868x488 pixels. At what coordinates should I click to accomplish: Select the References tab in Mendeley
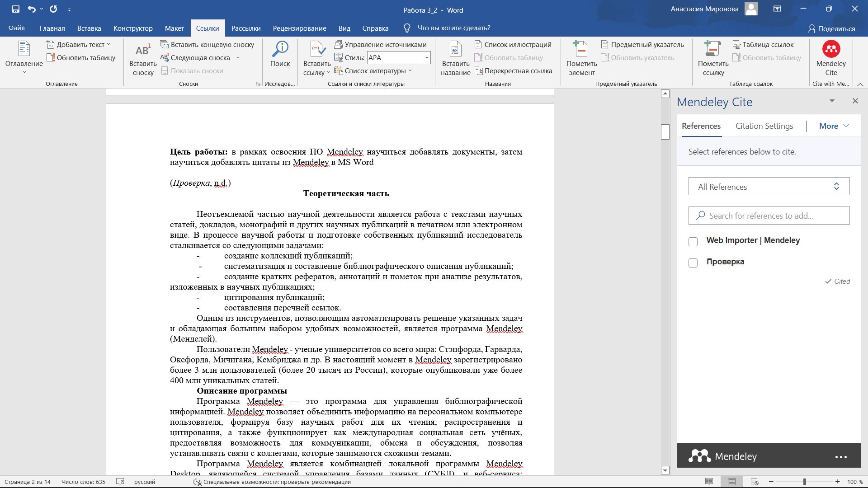tap(701, 126)
